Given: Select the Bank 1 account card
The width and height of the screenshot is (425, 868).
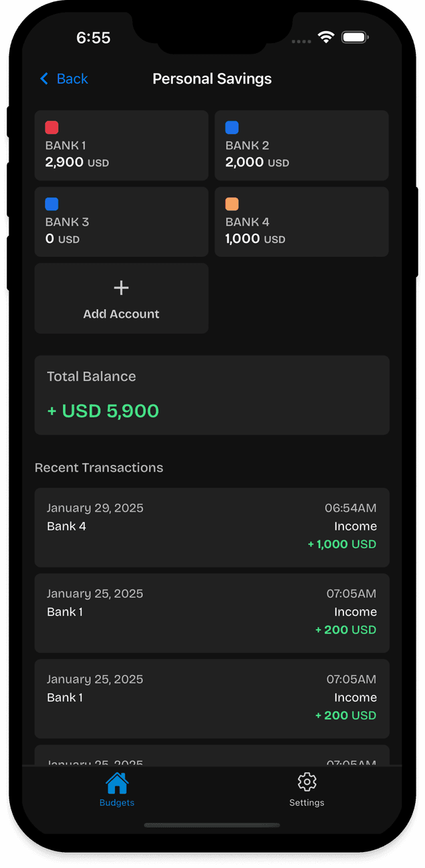Looking at the screenshot, I should (121, 145).
